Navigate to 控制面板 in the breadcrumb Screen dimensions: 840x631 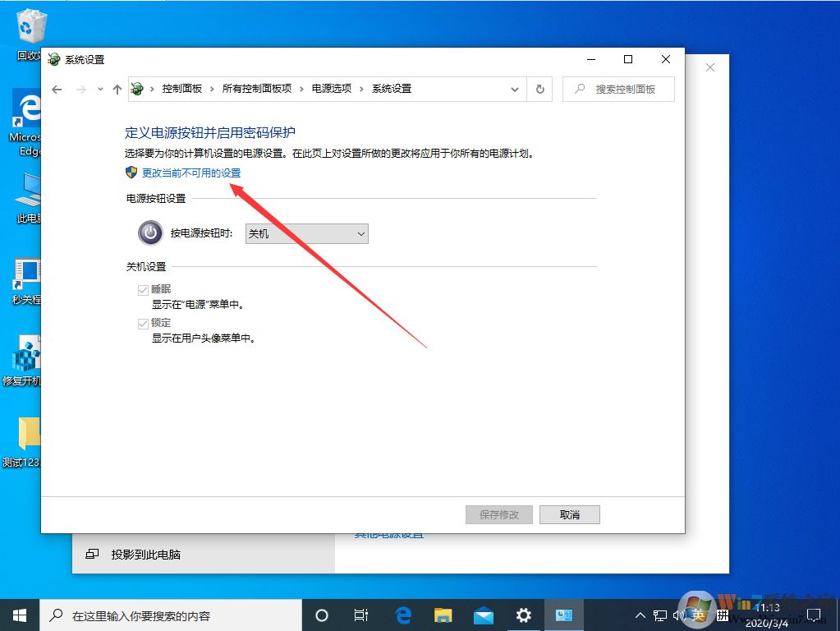point(182,89)
